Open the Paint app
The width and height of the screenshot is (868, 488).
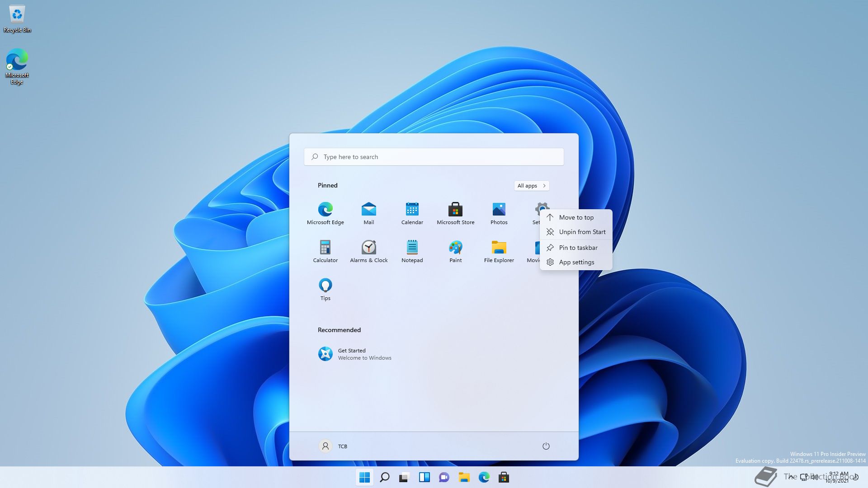coord(455,251)
